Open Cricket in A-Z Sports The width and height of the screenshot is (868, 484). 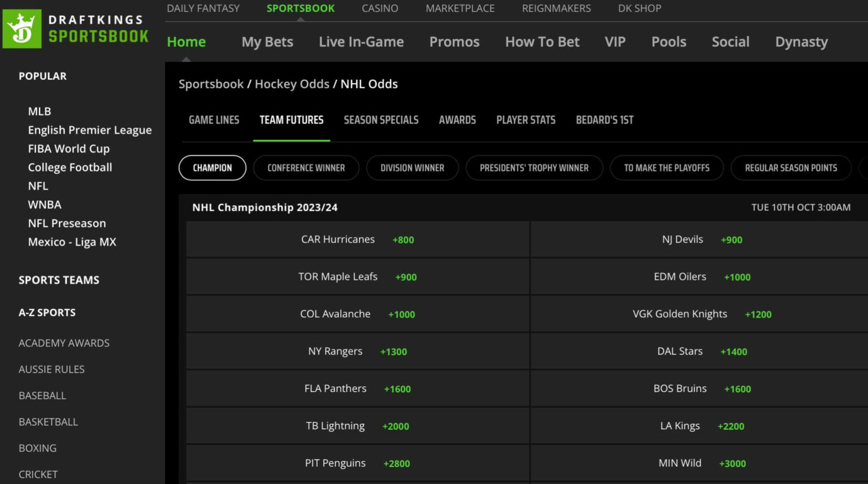coord(38,474)
